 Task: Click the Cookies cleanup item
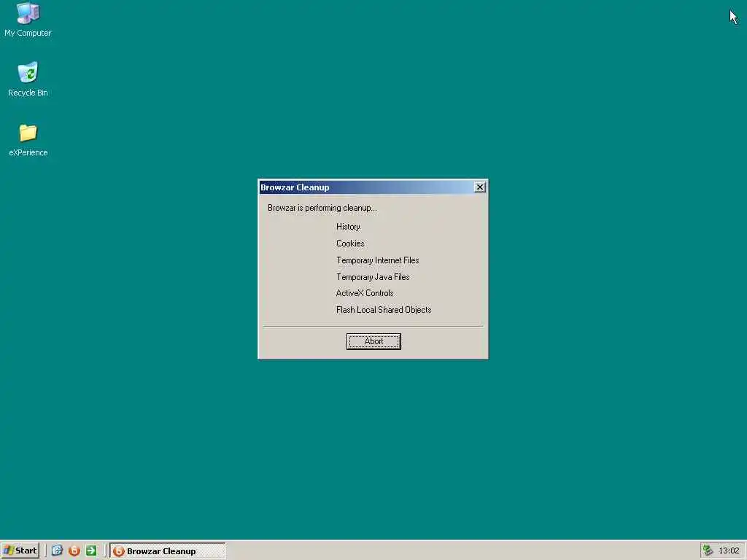350,244
